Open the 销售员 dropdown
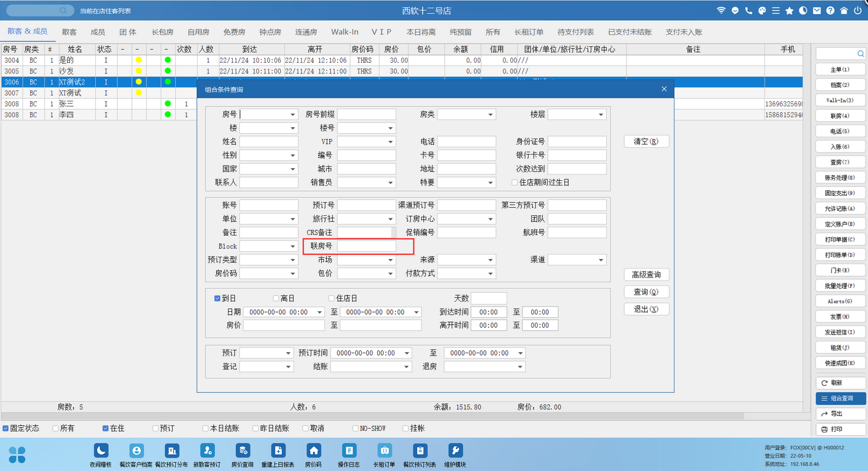 (391, 183)
